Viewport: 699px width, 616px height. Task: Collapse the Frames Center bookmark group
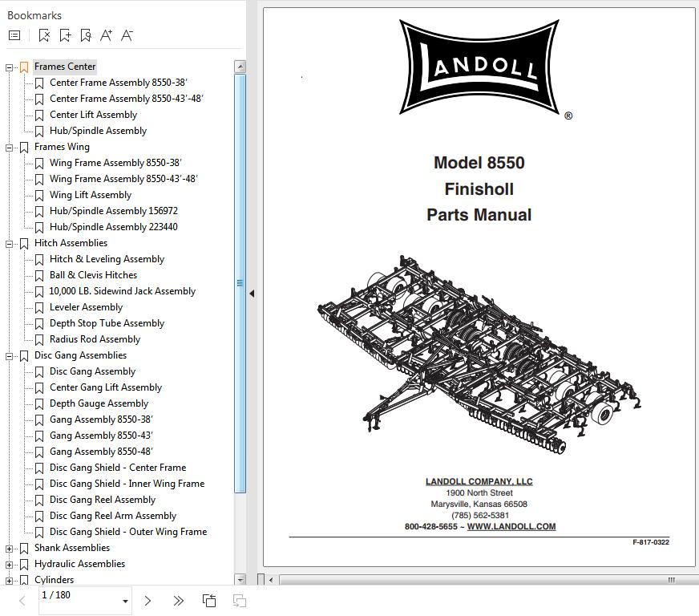tap(9, 67)
